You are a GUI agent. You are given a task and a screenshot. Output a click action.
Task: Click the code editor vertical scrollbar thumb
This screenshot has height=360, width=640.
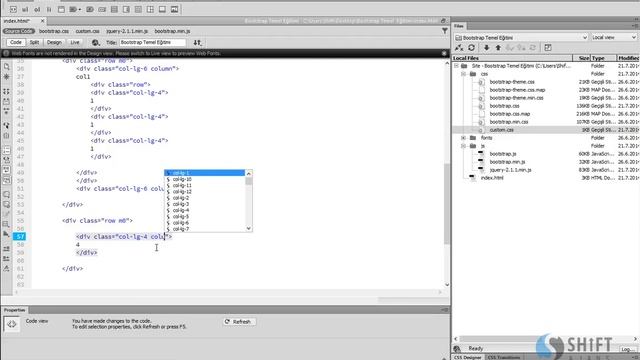(447, 203)
